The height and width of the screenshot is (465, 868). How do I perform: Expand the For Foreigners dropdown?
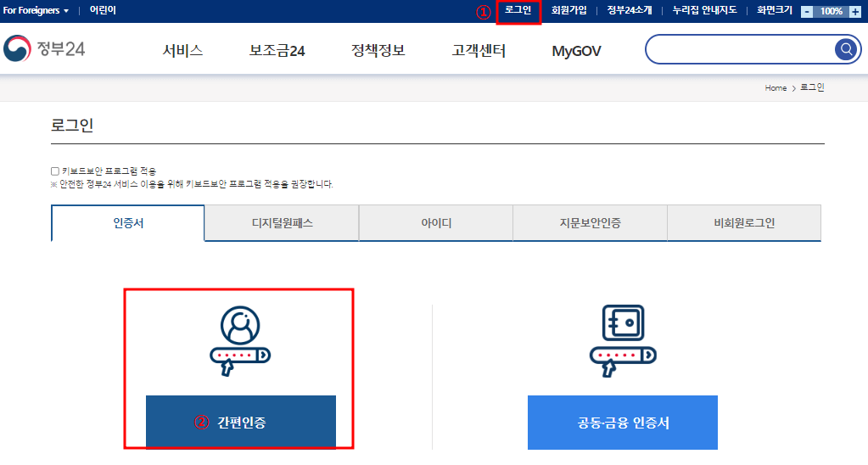36,10
